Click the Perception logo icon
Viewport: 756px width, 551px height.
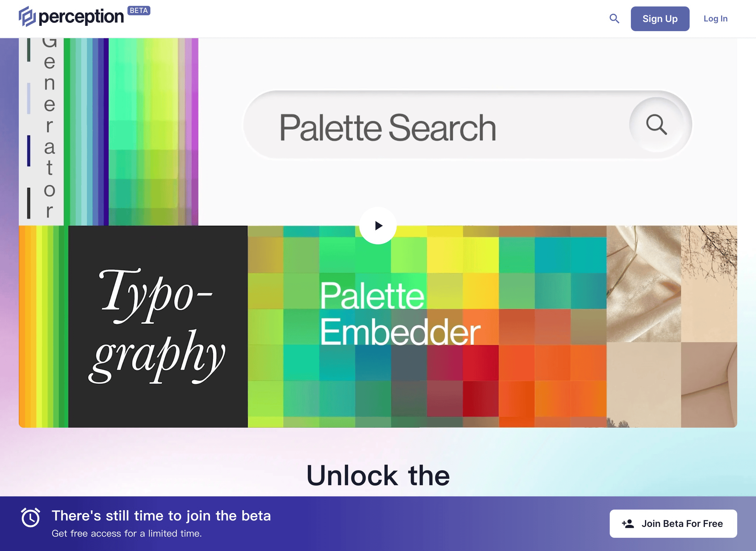pyautogui.click(x=27, y=16)
